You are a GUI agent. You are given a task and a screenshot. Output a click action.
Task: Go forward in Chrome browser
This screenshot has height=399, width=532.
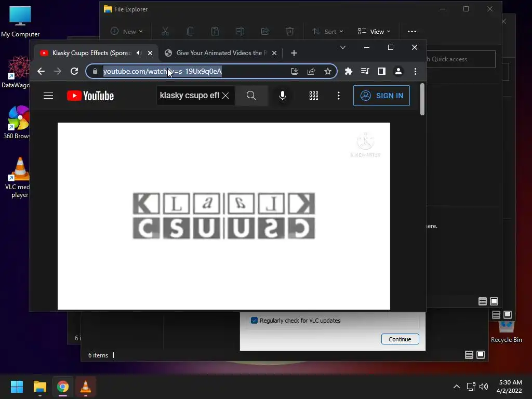click(58, 71)
